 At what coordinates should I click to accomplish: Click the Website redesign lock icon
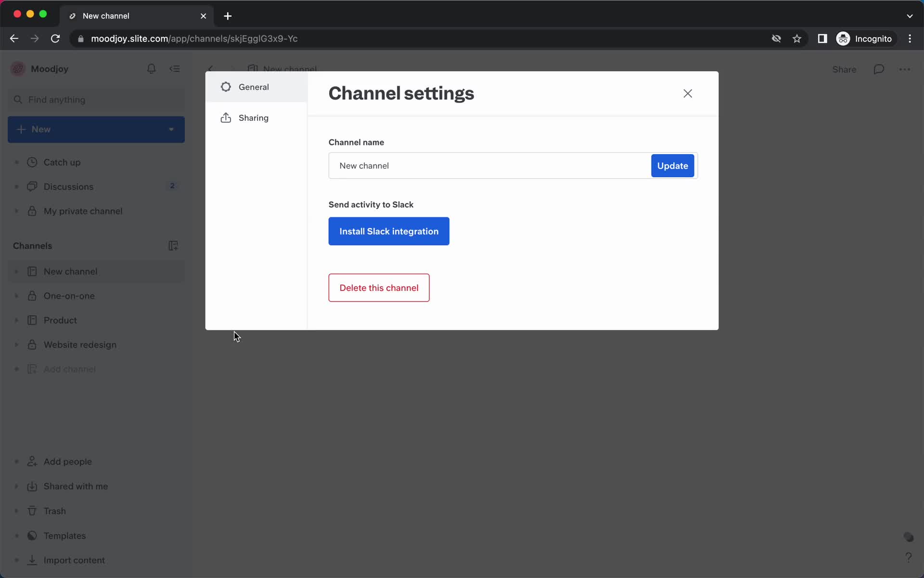pyautogui.click(x=32, y=344)
